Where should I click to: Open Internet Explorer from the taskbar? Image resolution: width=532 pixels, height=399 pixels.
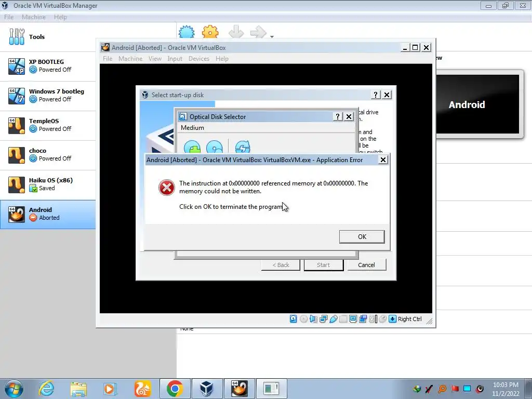pos(46,389)
